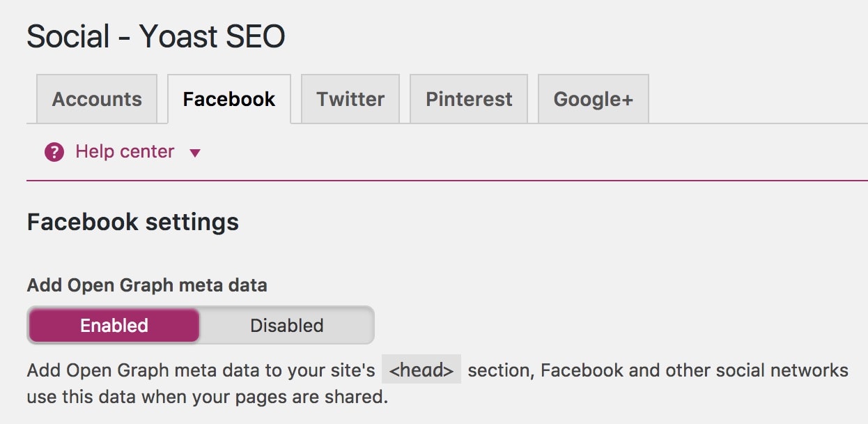The image size is (868, 424).
Task: Click the Facebook settings heading
Action: click(x=133, y=222)
